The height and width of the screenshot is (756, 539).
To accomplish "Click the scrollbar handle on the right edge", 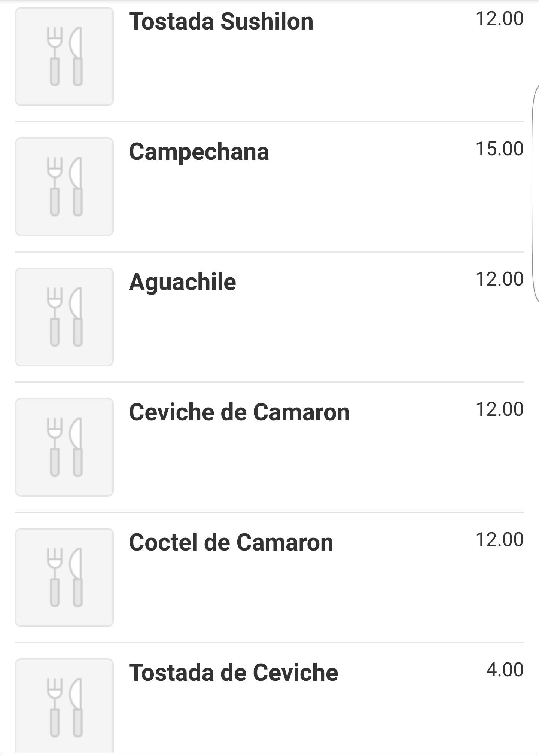I will click(x=536, y=193).
